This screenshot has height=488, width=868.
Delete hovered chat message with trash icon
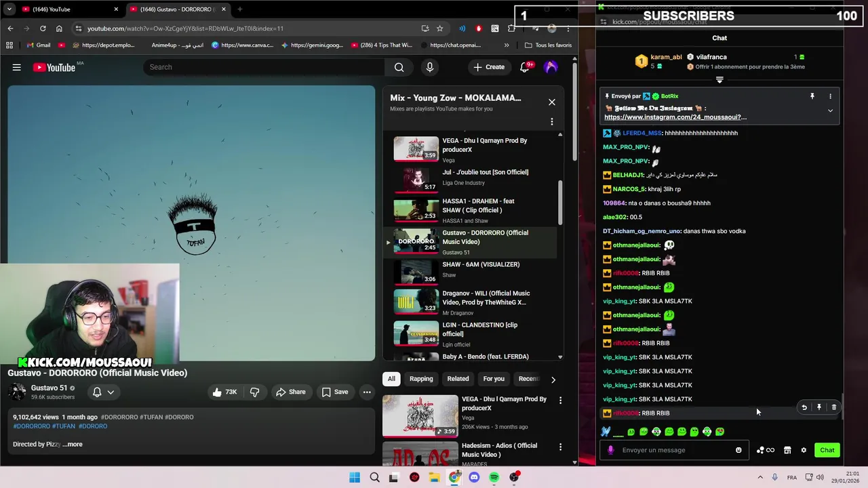coord(834,407)
